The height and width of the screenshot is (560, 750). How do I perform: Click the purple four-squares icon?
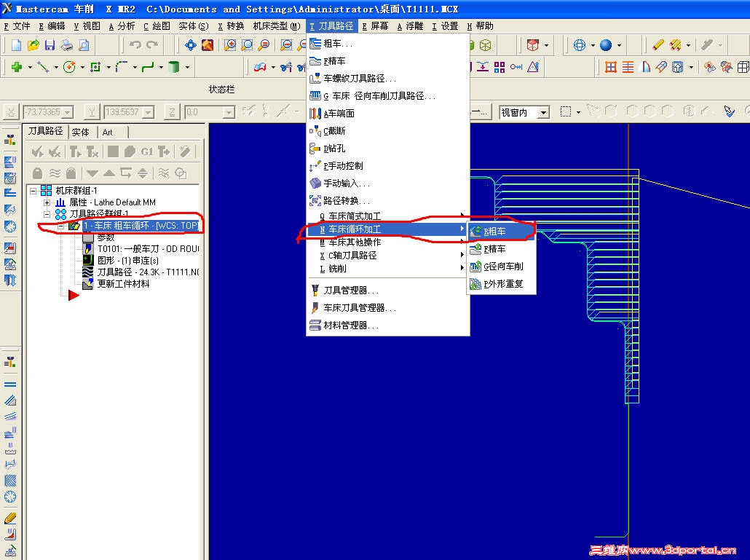(500, 68)
